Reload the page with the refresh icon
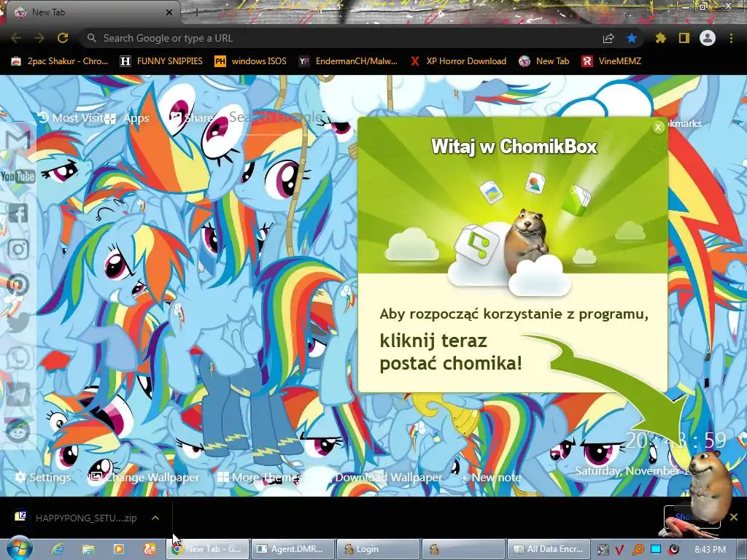This screenshot has height=560, width=747. point(63,38)
